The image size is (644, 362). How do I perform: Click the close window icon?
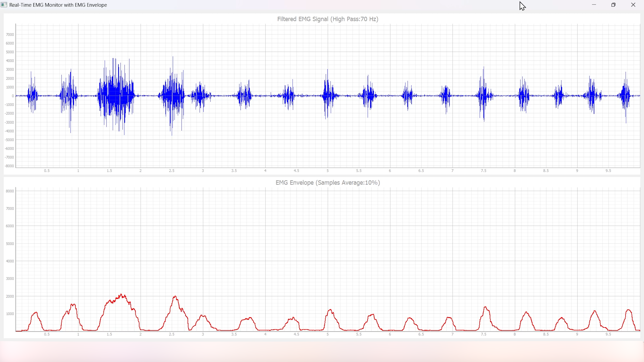click(633, 5)
